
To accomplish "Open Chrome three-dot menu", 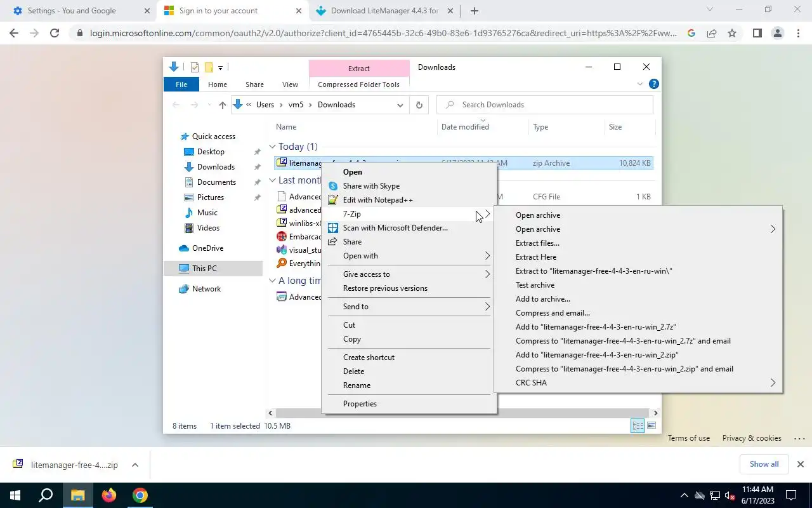I will tap(797, 33).
